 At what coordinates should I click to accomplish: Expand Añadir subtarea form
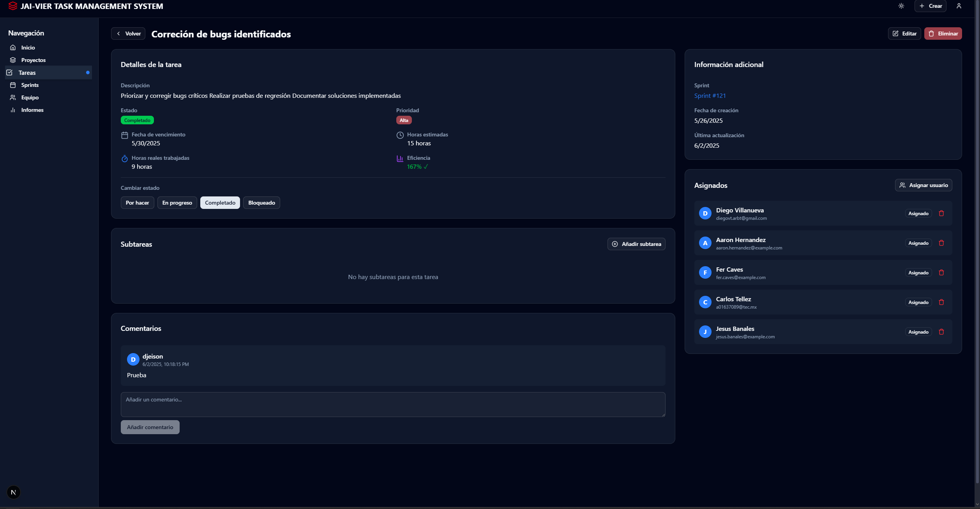click(x=636, y=244)
